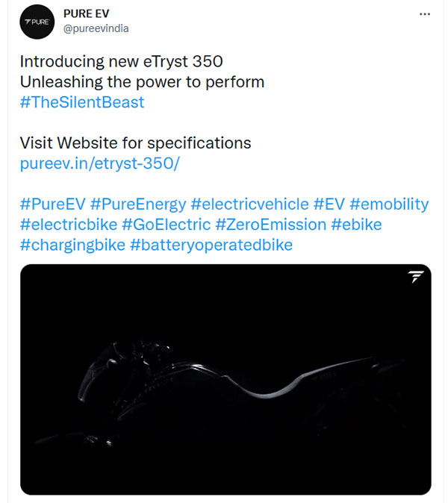Click the #electricbike hashtag
Viewport: 448px width, 503px height.
tap(68, 224)
